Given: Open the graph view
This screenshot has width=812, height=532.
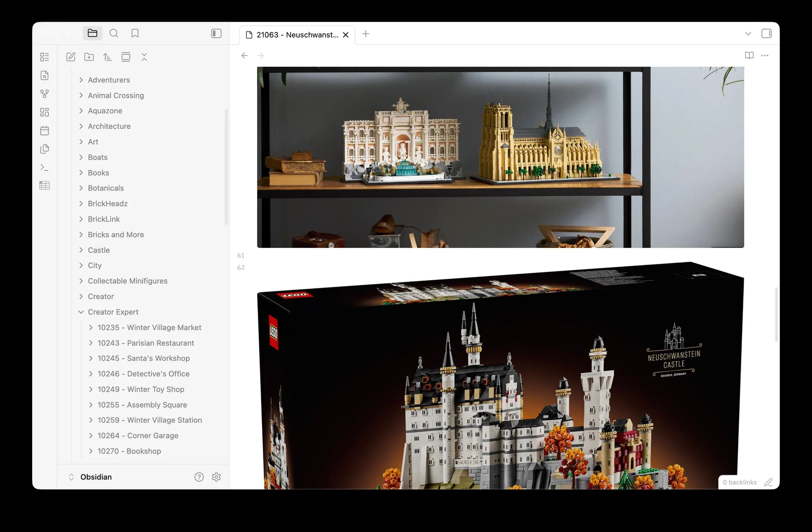Looking at the screenshot, I should tap(45, 94).
